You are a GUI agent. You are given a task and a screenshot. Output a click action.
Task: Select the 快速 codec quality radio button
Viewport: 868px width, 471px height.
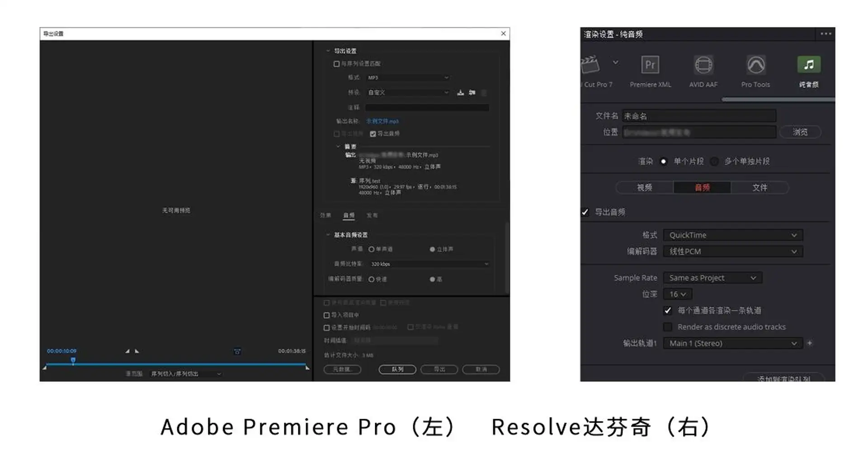point(372,280)
